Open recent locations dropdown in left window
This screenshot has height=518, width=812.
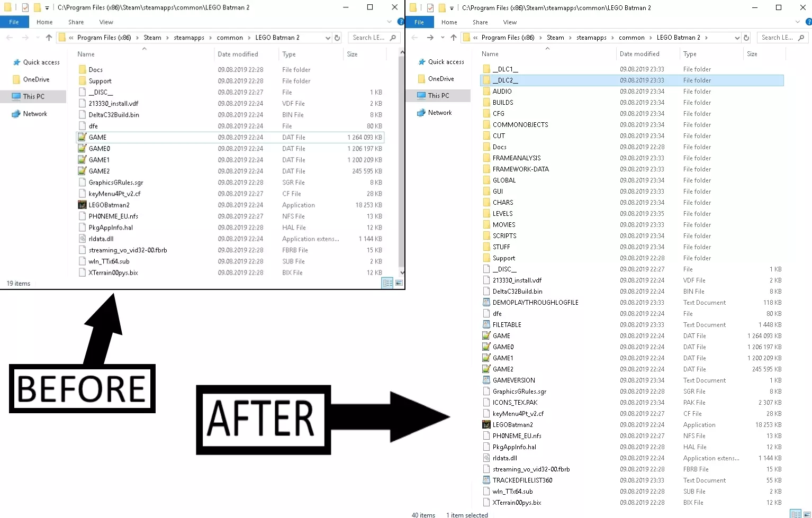point(37,38)
